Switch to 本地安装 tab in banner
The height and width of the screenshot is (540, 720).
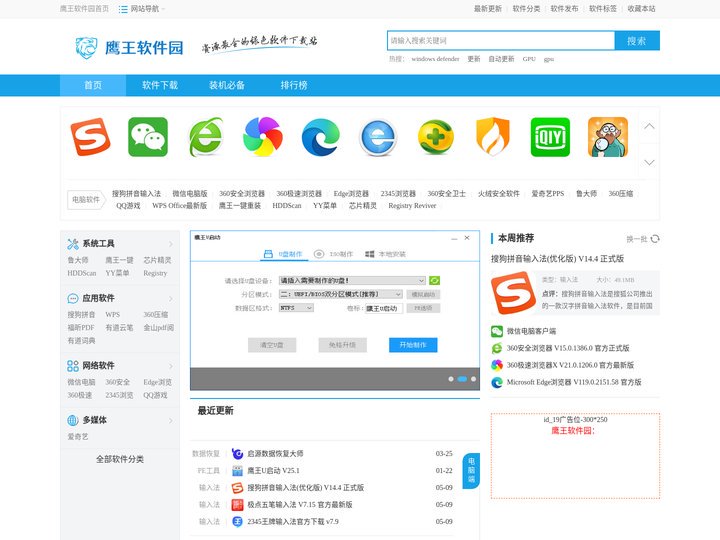pyautogui.click(x=385, y=254)
